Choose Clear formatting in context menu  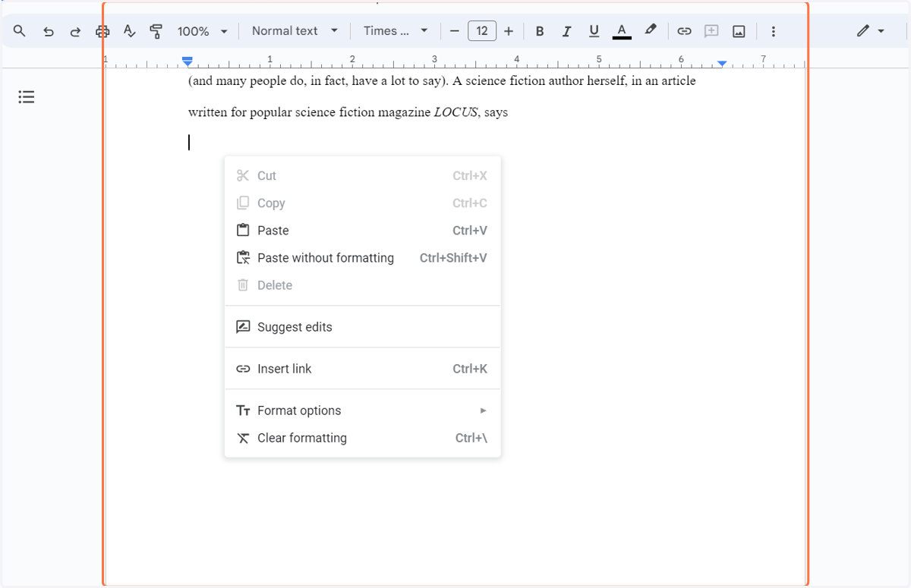pyautogui.click(x=363, y=438)
